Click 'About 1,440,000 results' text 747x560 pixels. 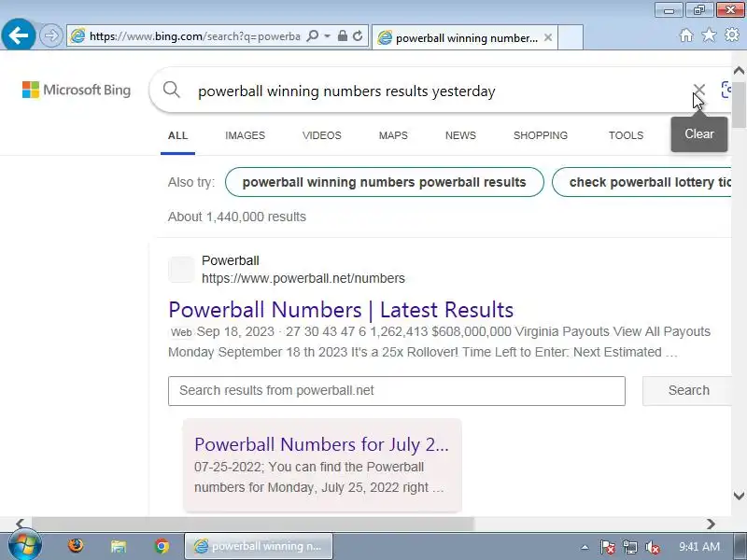[237, 217]
